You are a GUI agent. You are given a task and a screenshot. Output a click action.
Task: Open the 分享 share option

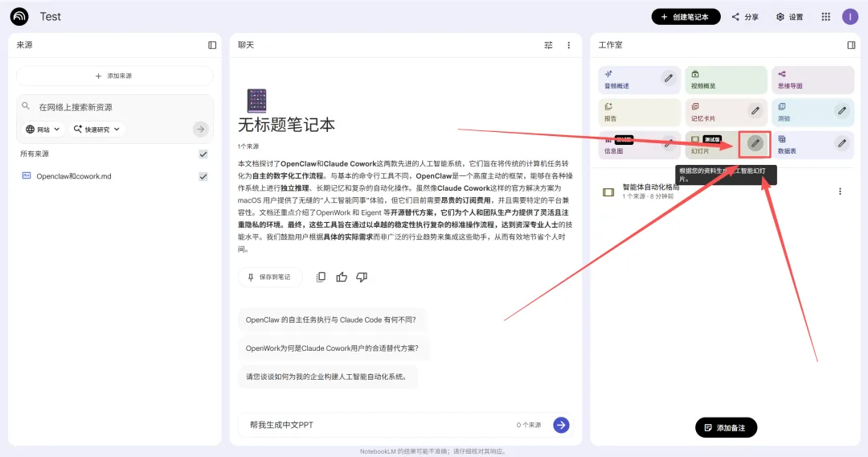point(745,17)
